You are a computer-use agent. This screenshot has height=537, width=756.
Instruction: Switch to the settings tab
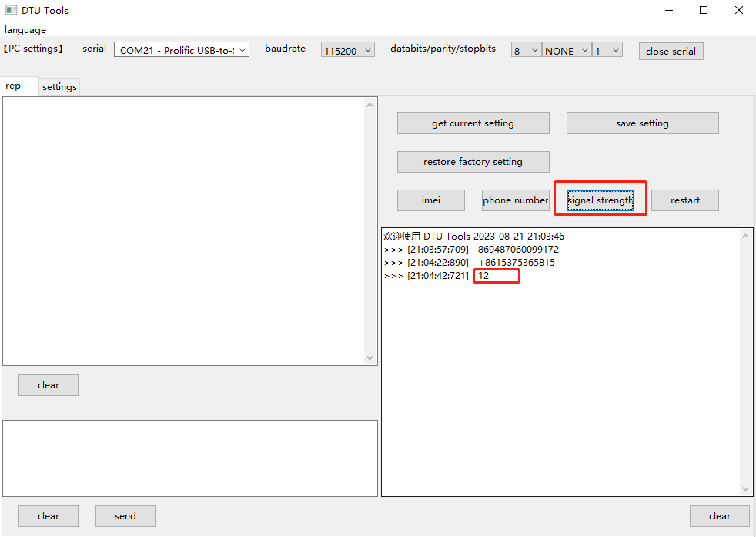[x=59, y=87]
